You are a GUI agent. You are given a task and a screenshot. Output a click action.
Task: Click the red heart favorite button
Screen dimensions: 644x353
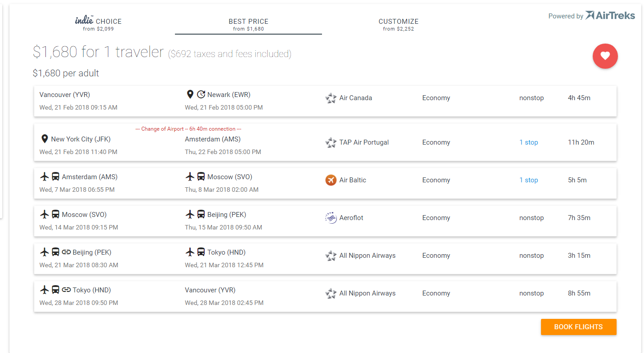[605, 56]
